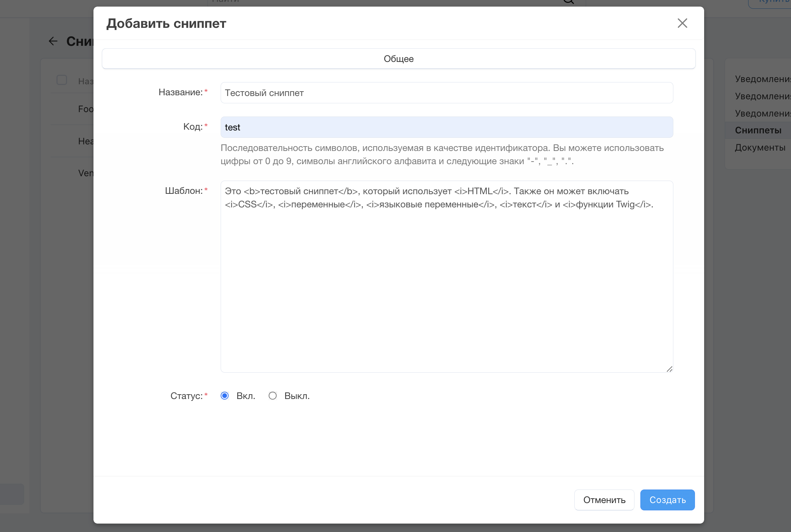Click the first Уведомления sidebar item

762,79
